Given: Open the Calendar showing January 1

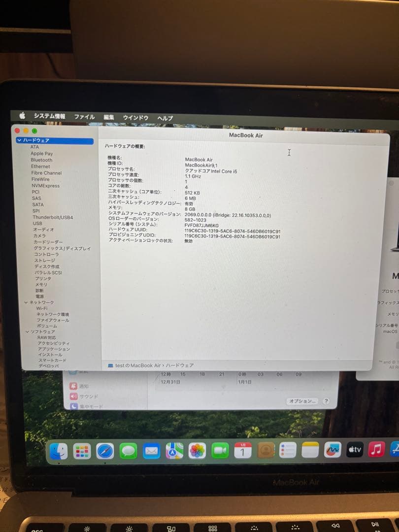Looking at the screenshot, I should [x=242, y=450].
